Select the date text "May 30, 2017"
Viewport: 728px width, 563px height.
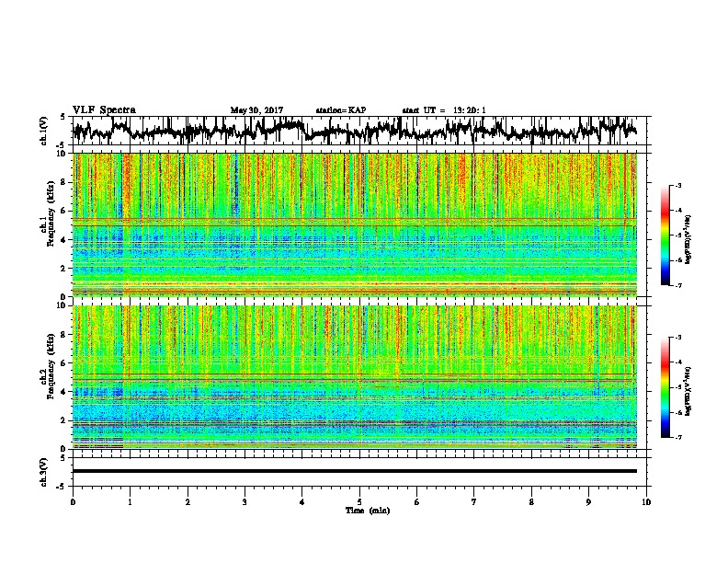[256, 110]
